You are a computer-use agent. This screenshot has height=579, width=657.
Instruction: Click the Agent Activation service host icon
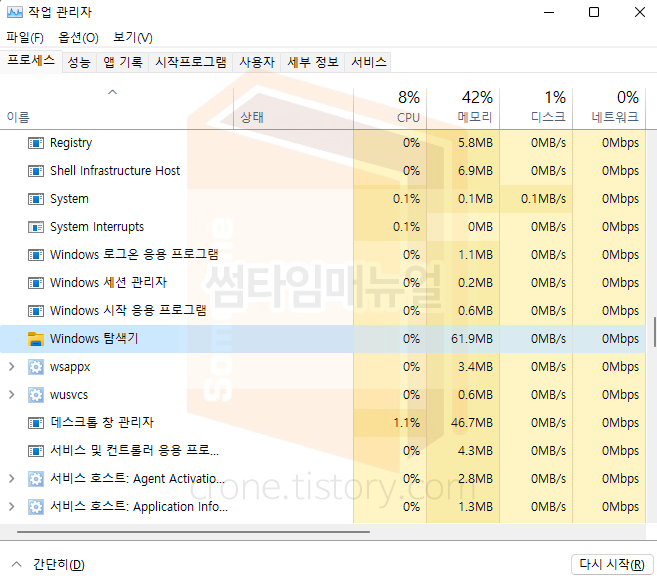(x=36, y=479)
